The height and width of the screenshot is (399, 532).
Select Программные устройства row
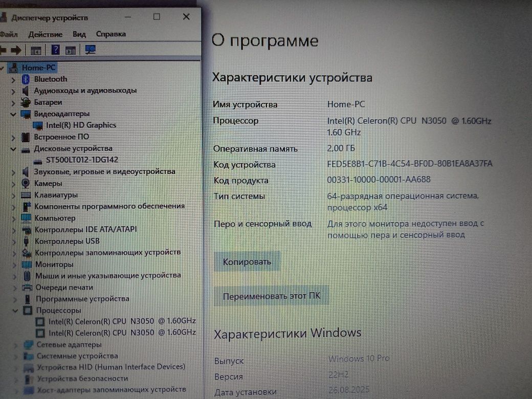(82, 299)
